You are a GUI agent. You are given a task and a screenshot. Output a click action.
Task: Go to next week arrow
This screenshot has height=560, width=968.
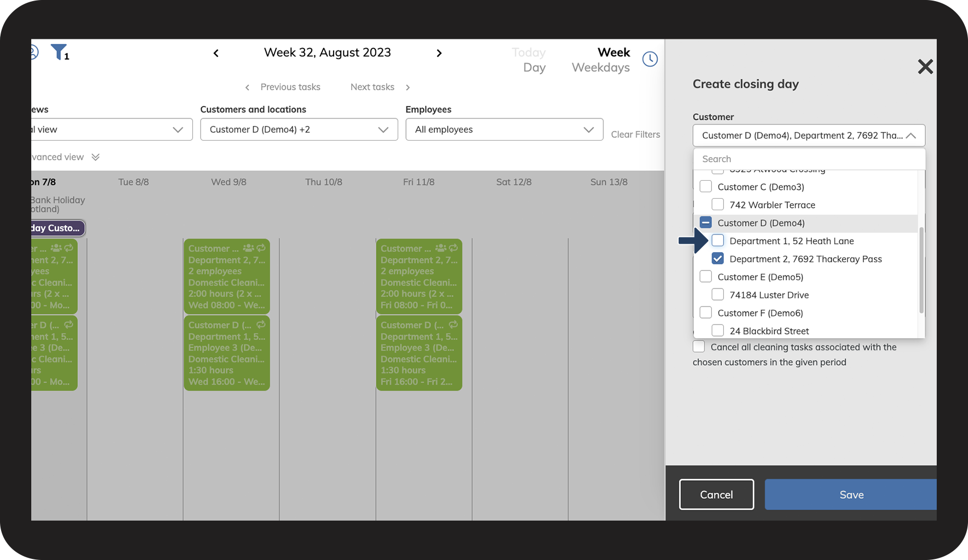point(439,53)
